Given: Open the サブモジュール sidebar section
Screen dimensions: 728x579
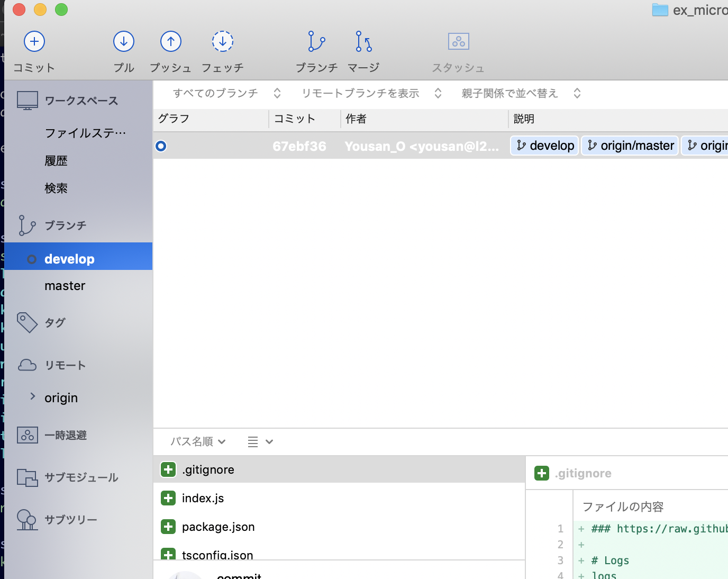Looking at the screenshot, I should click(x=27, y=477).
